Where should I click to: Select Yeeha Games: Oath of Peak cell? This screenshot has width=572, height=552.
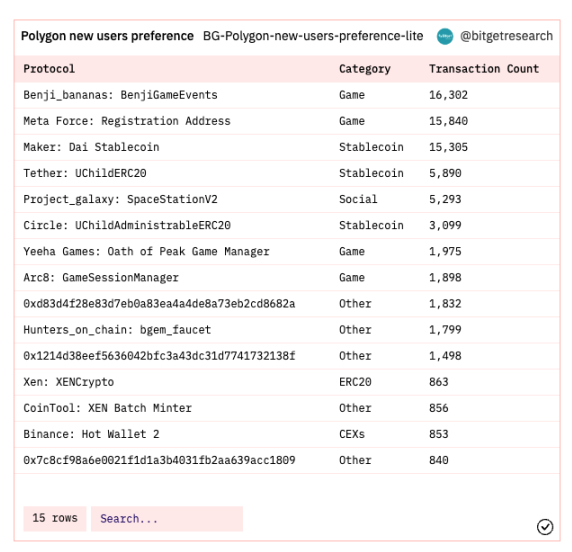146,251
